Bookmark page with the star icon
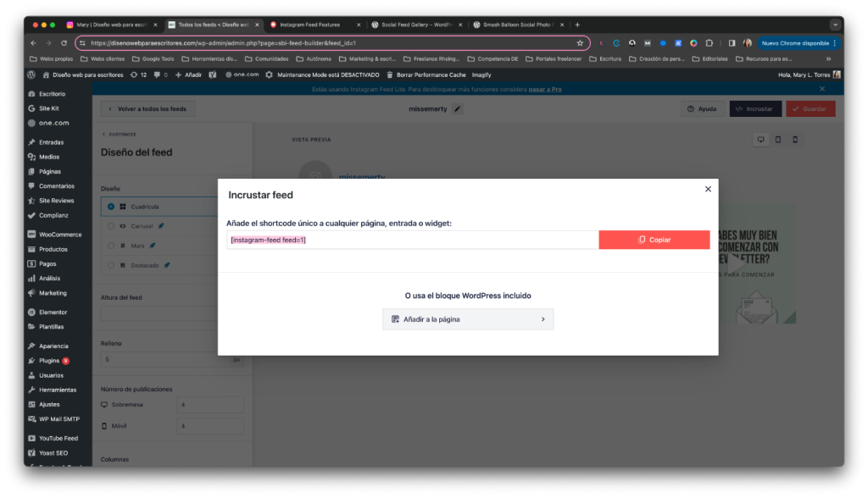Viewport: 868px width, 498px height. point(580,42)
